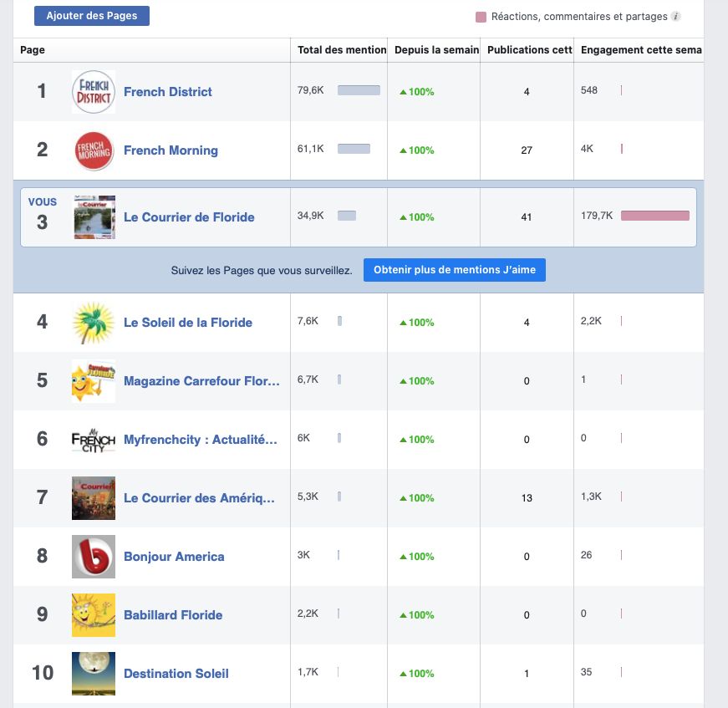This screenshot has width=728, height=708.
Task: Click the My French City logo
Action: [x=94, y=440]
